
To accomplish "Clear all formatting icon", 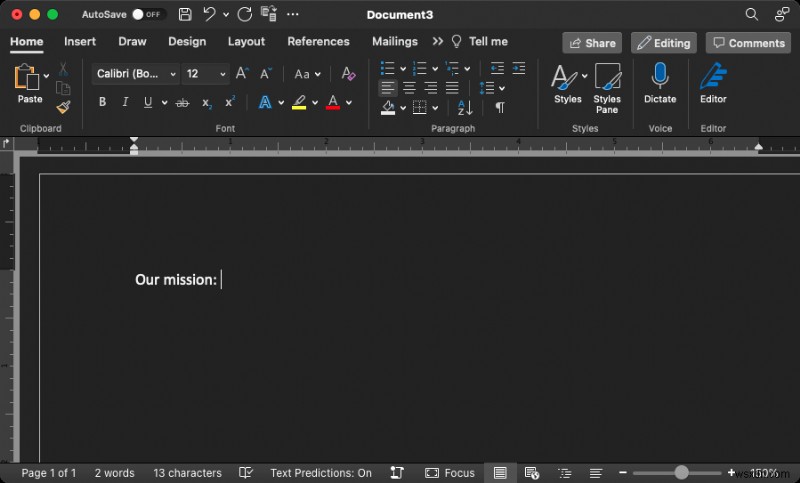I will coord(348,73).
